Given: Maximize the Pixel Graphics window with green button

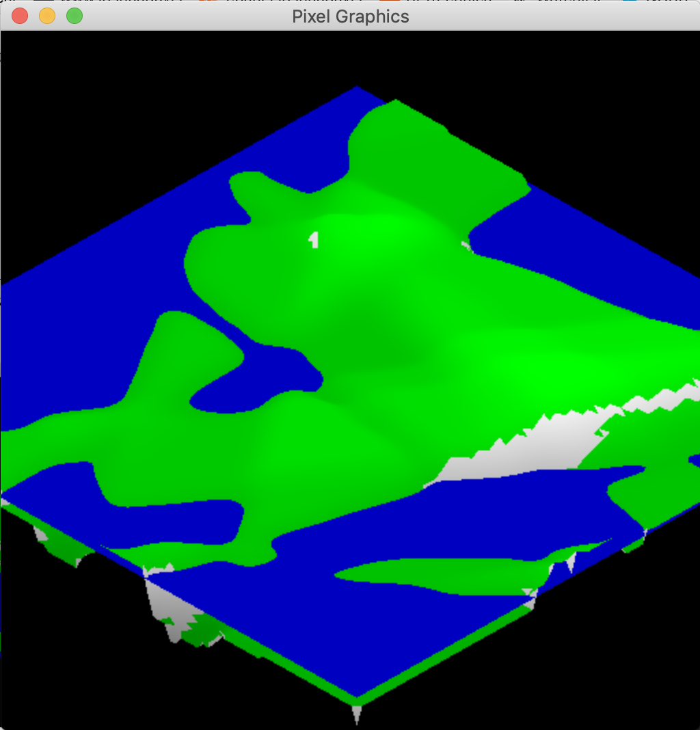Looking at the screenshot, I should click(x=75, y=16).
